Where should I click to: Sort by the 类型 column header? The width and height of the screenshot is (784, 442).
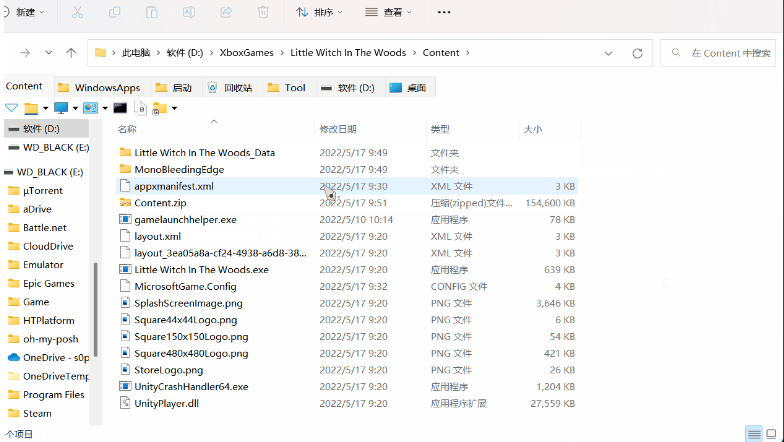pos(440,130)
